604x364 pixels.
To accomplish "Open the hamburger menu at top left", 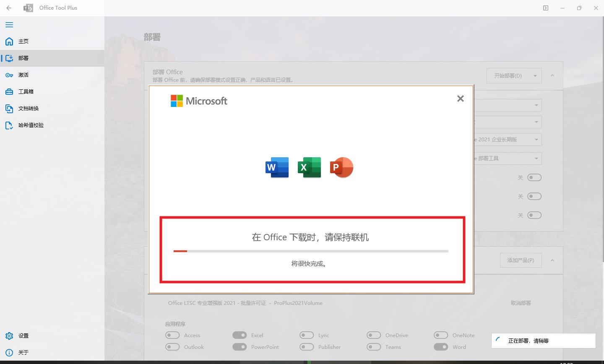I will [x=9, y=25].
